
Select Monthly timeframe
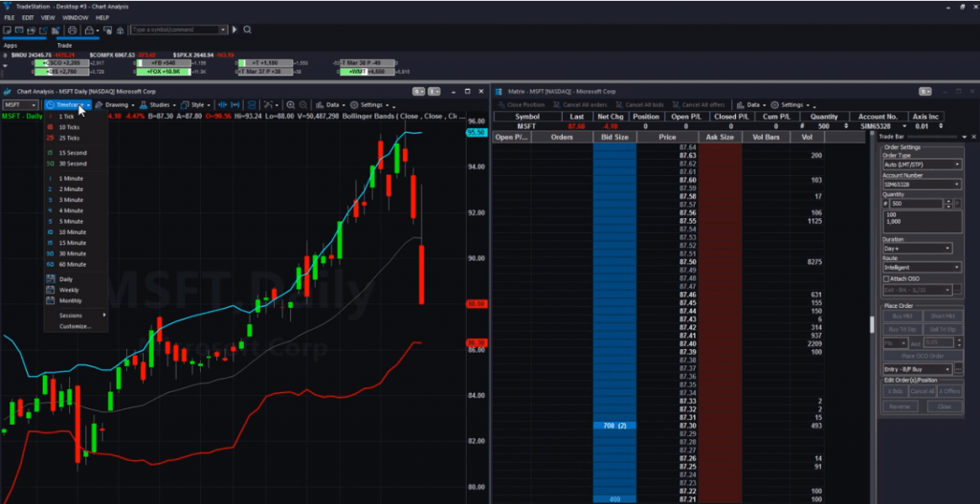(76, 300)
